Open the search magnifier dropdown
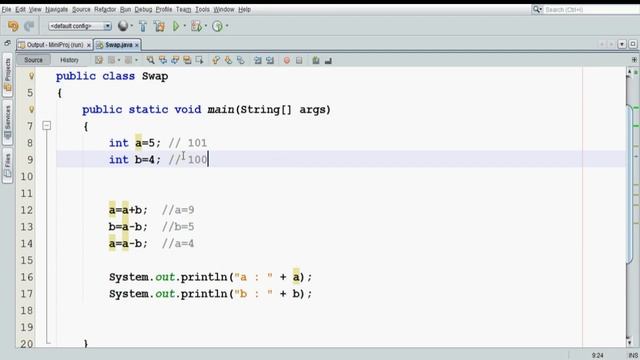The height and width of the screenshot is (360, 640). click(537, 9)
